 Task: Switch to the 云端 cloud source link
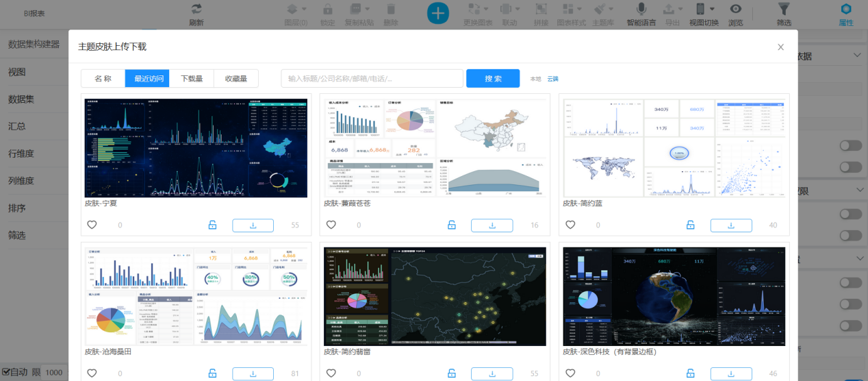tap(553, 79)
